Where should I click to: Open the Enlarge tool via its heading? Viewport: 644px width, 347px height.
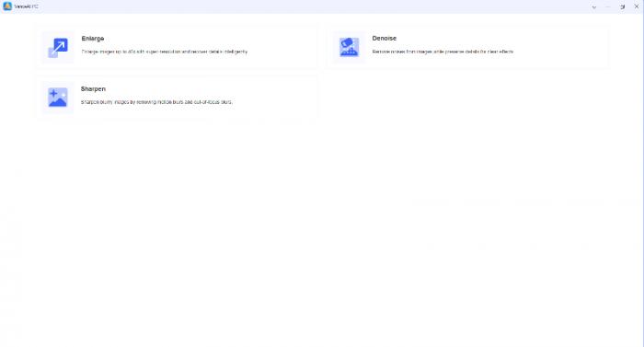pos(93,39)
